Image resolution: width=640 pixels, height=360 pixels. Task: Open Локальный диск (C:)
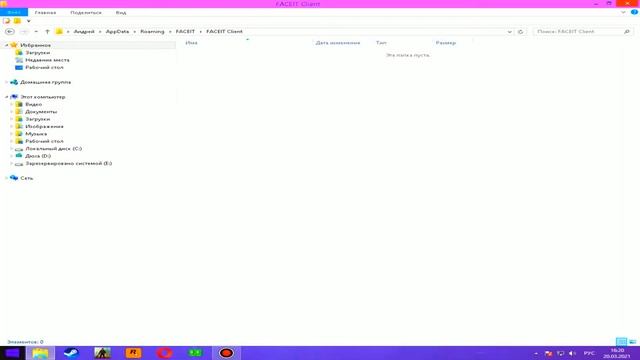(x=53, y=149)
